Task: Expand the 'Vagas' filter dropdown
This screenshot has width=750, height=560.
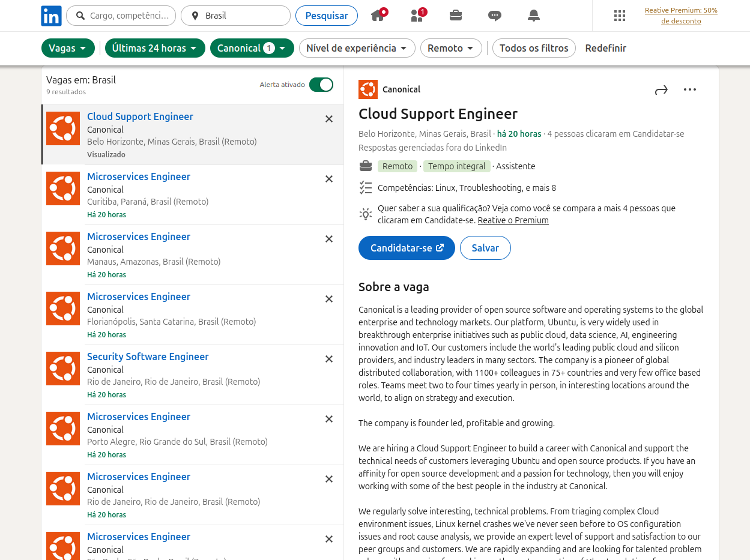Action: pyautogui.click(x=68, y=48)
